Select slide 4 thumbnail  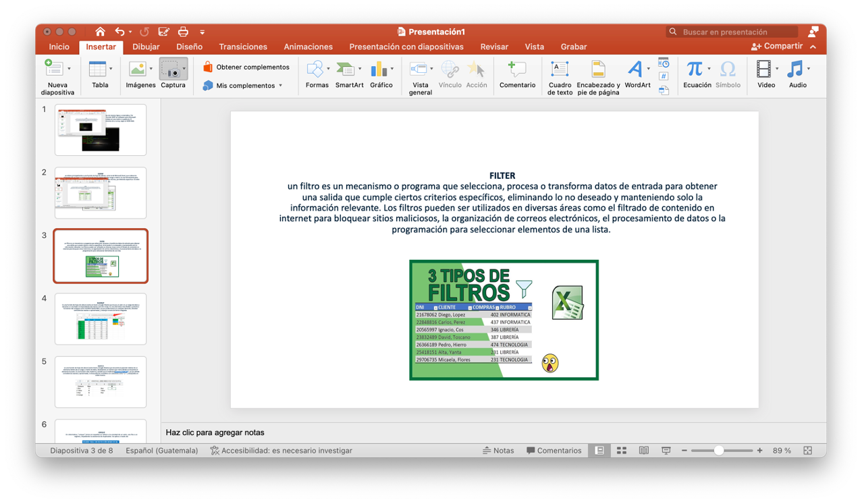[100, 319]
